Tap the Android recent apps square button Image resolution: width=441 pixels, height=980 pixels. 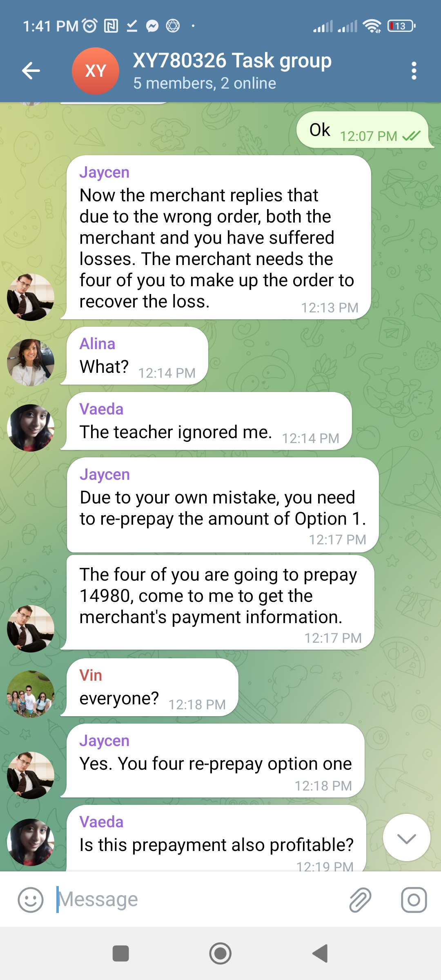coord(120,953)
